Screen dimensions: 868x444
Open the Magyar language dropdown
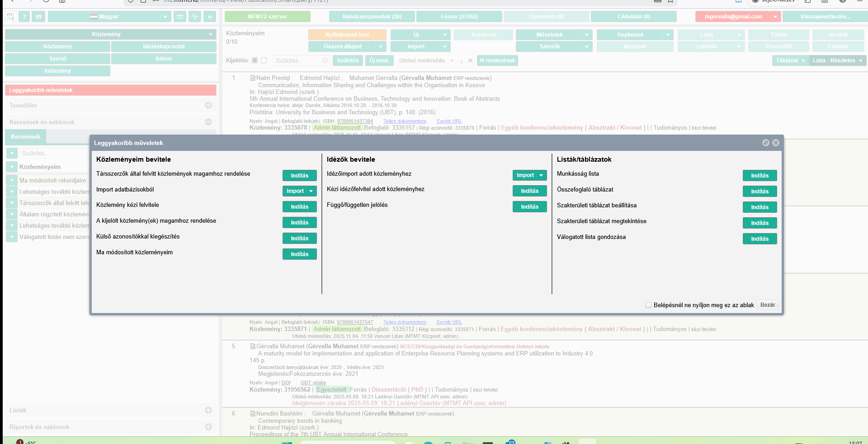point(165,17)
